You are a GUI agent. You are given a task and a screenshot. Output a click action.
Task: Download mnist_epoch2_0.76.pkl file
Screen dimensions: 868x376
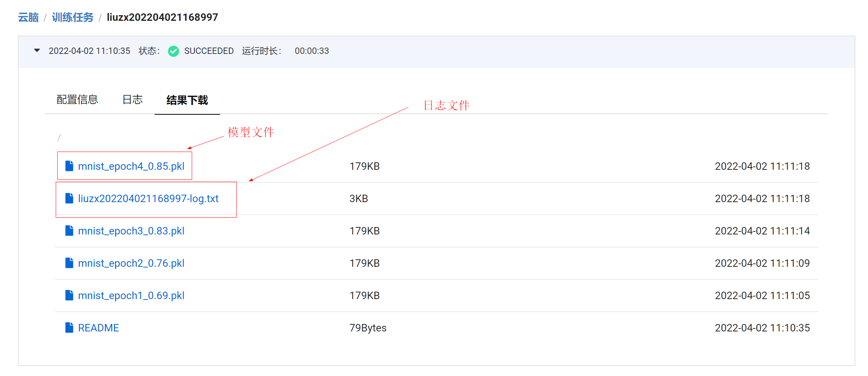(x=131, y=263)
